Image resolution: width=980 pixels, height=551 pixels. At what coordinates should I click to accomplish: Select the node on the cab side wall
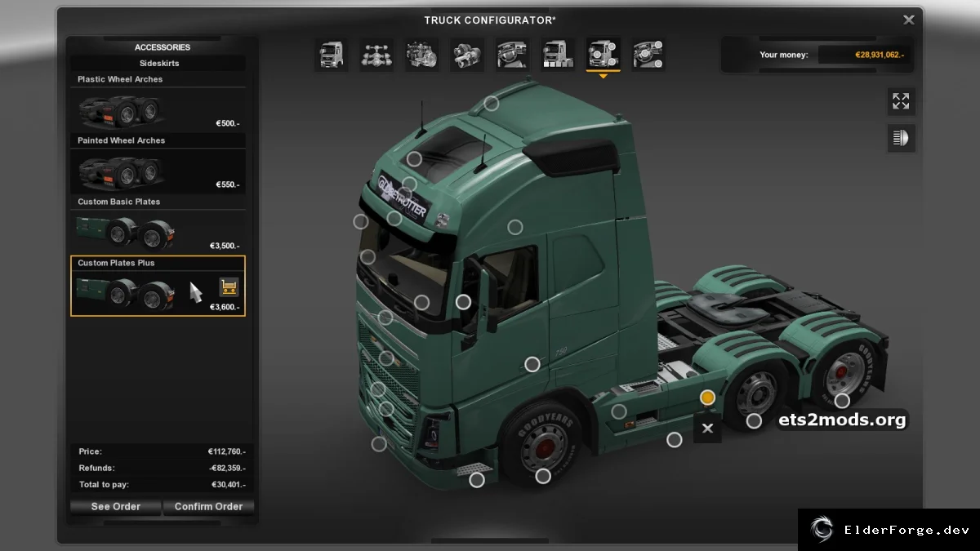click(514, 227)
